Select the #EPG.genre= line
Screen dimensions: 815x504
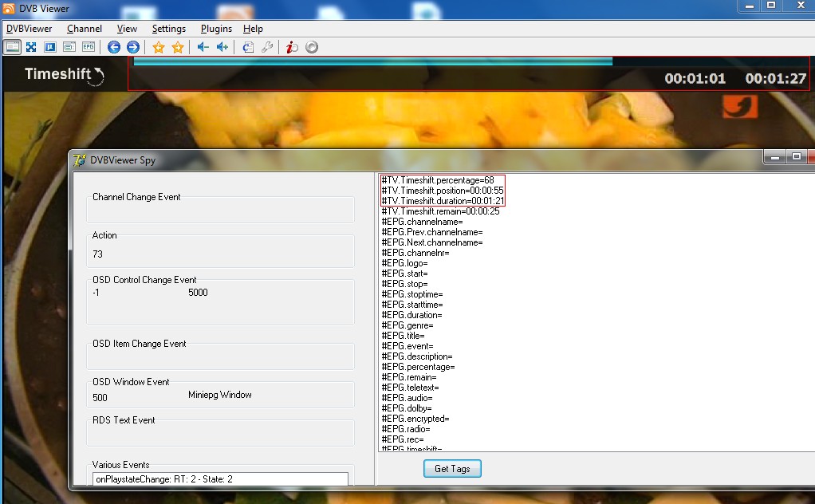click(407, 326)
